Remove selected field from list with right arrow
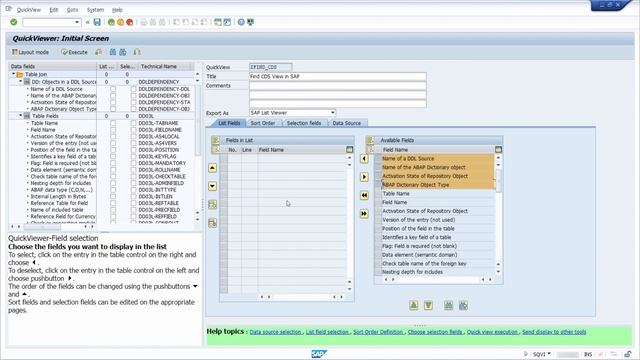The image size is (640, 360). click(x=364, y=177)
